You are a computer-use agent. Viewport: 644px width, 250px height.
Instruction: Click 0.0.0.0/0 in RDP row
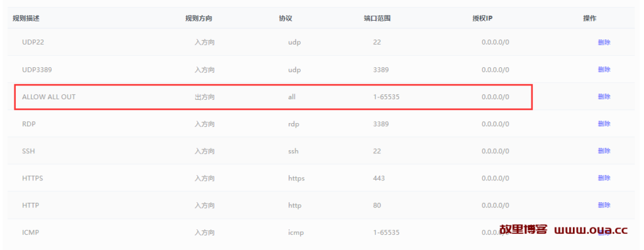(496, 124)
